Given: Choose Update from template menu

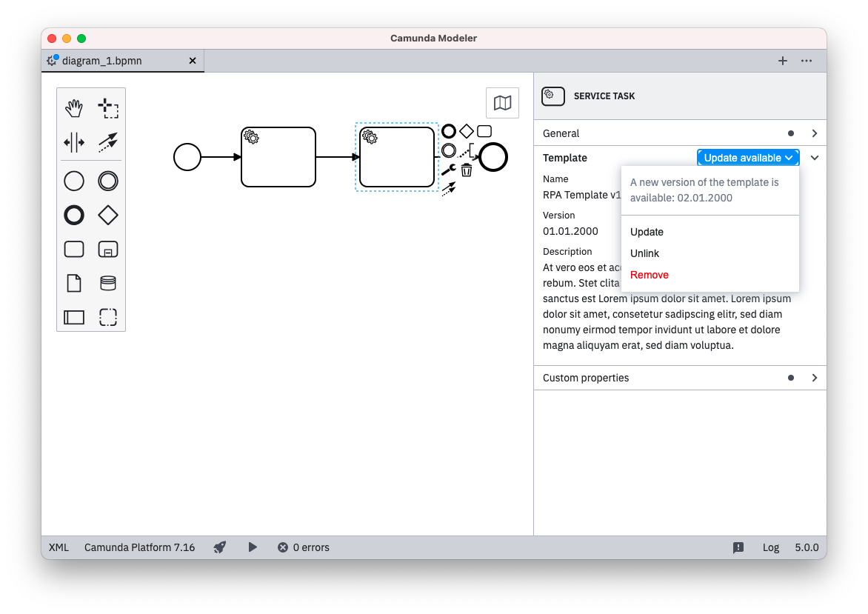Looking at the screenshot, I should 647,232.
